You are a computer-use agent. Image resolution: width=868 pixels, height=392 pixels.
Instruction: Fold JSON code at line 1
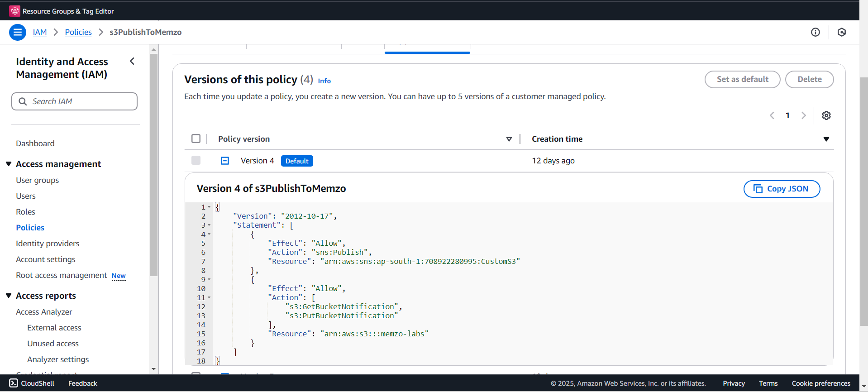pos(209,207)
